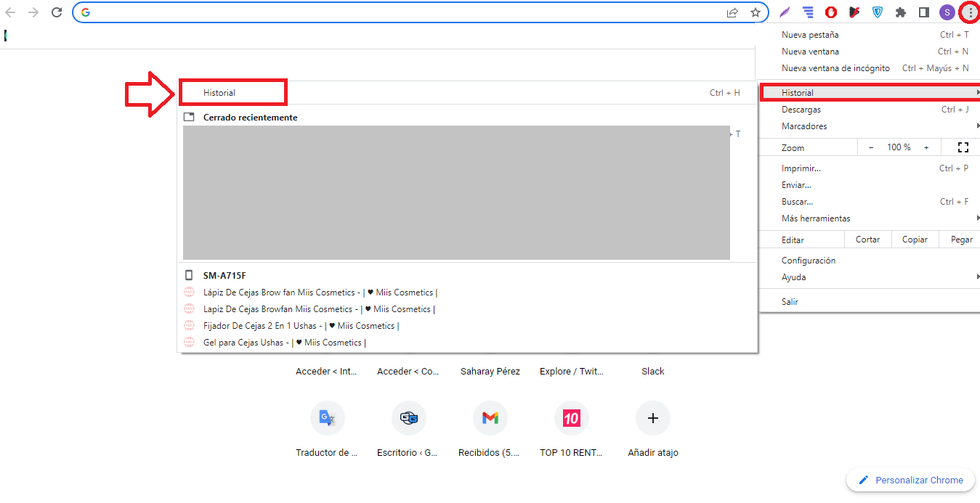Increase zoom with the plus button

point(926,147)
